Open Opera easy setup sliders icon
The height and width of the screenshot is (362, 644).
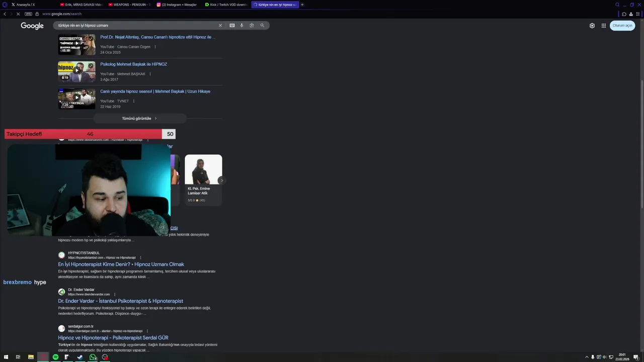[x=638, y=14]
